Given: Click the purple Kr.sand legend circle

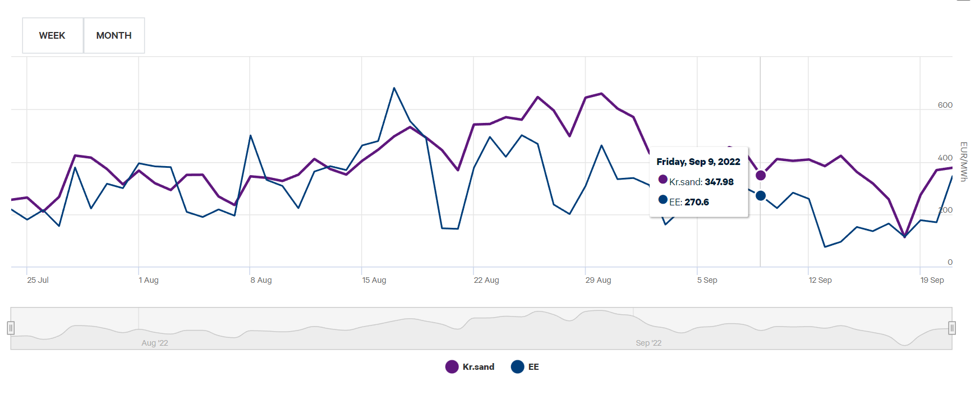Looking at the screenshot, I should pos(452,367).
